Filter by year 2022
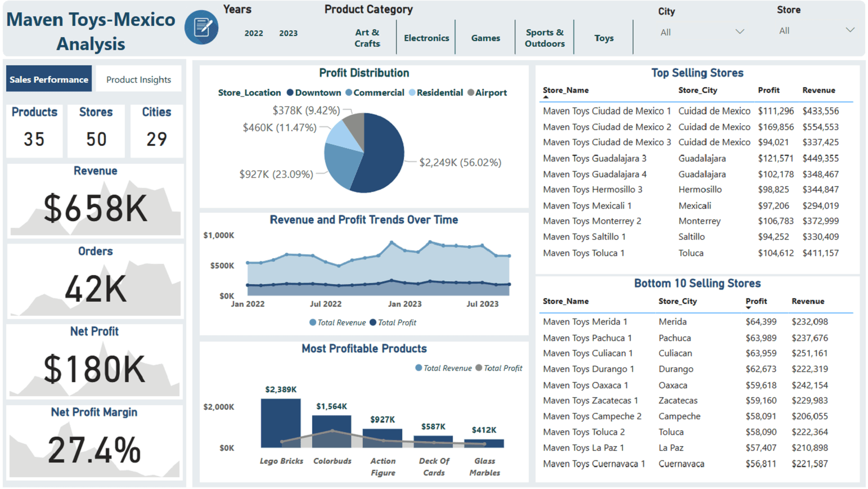 (254, 33)
